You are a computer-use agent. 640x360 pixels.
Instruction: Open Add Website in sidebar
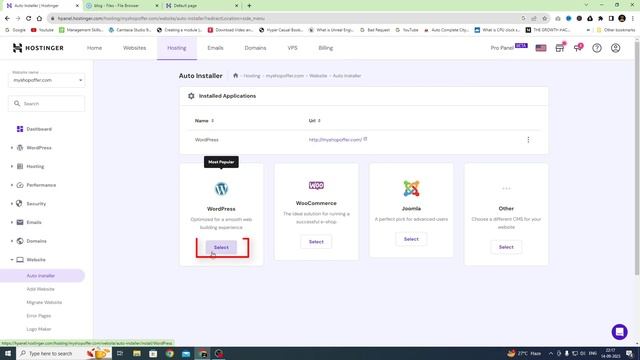40,289
